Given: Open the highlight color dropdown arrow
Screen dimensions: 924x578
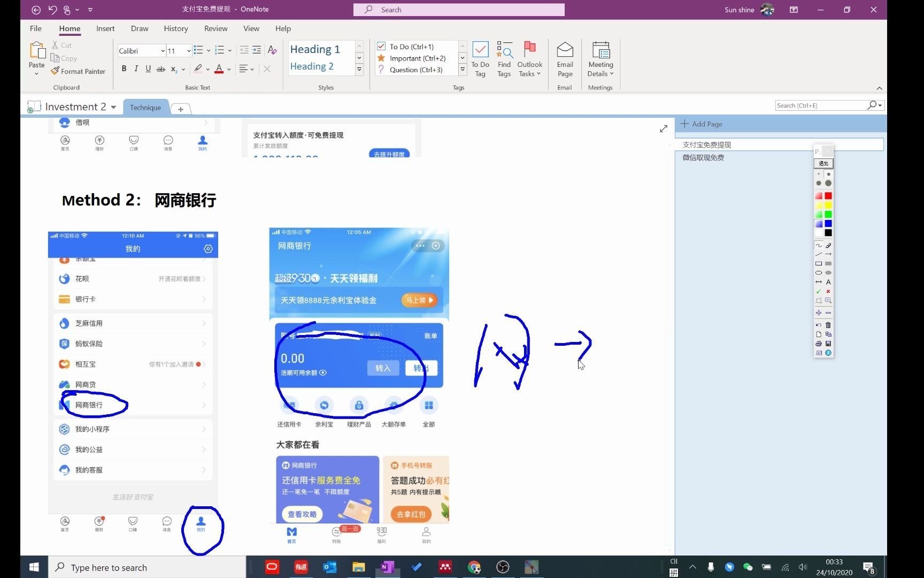Looking at the screenshot, I should tap(207, 69).
